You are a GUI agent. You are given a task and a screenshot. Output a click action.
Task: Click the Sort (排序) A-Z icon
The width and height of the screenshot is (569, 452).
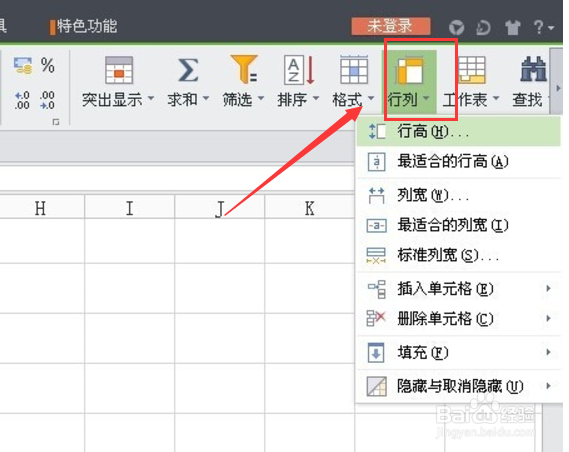pyautogui.click(x=299, y=70)
